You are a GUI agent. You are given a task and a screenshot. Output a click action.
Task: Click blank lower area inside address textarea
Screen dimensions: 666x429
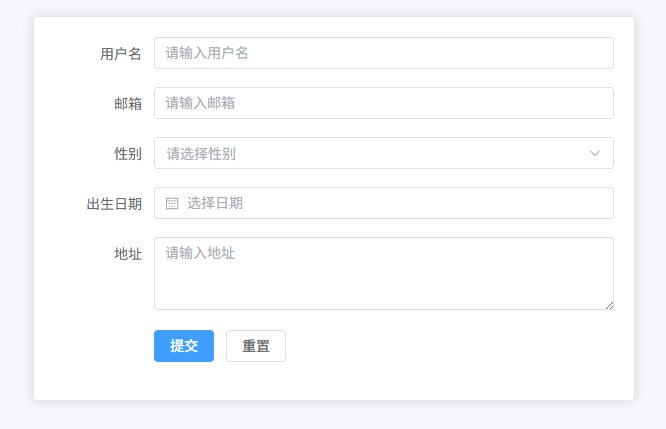tap(383, 292)
